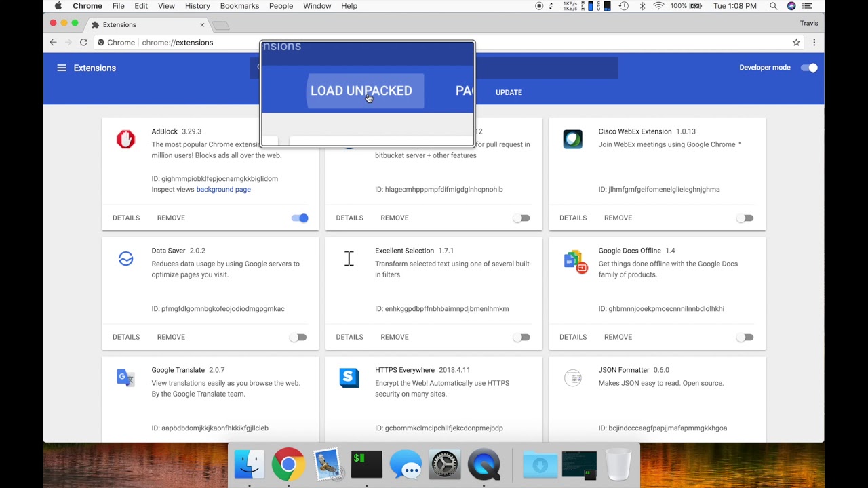This screenshot has height=488, width=868.
Task: Open the Bookmarks menu
Action: tap(239, 6)
